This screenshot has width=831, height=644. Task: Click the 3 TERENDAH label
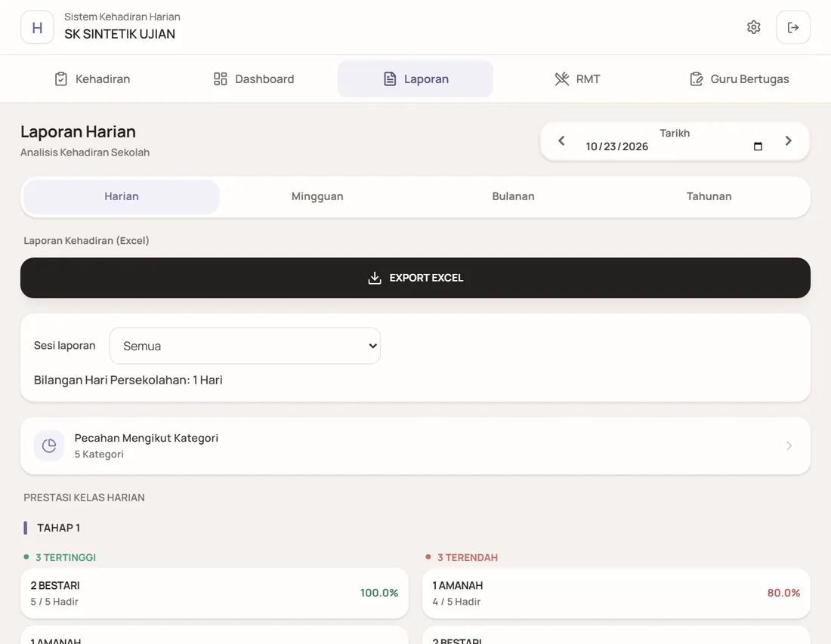(468, 558)
